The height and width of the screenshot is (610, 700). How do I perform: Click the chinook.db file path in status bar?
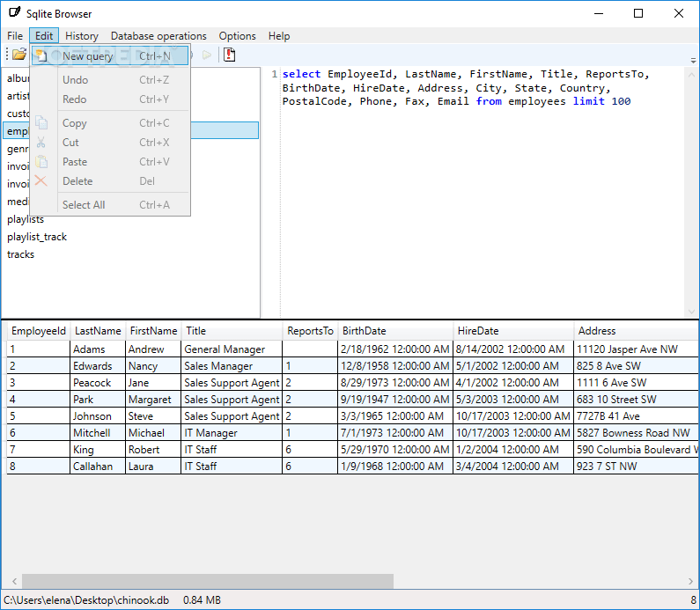coord(86,600)
